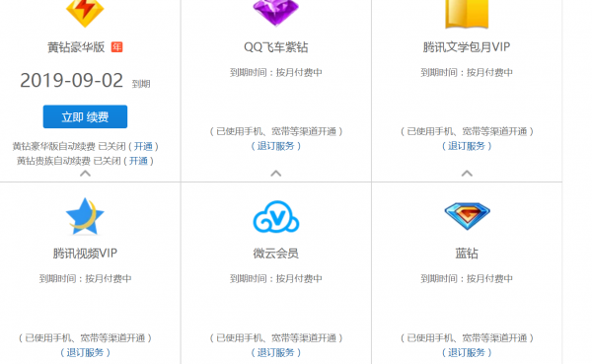Collapse the 腾讯文学包月VIP card chevron
Image resolution: width=592 pixels, height=364 pixels.
point(467,174)
